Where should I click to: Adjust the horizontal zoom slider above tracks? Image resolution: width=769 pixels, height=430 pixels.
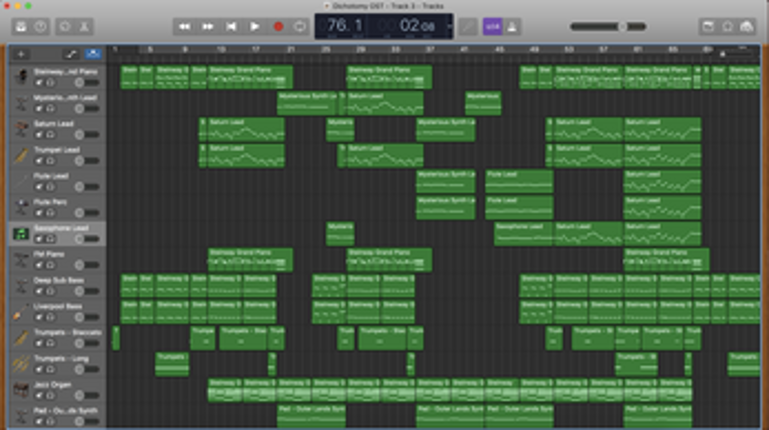[x=736, y=53]
